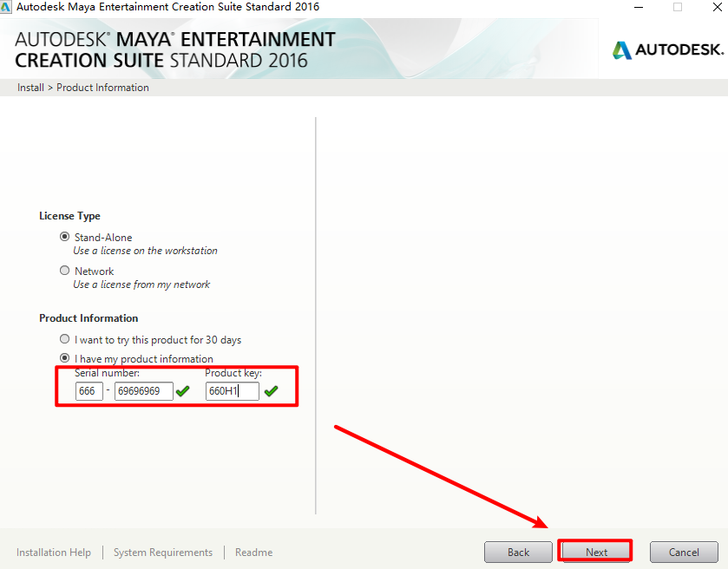Image resolution: width=728 pixels, height=569 pixels.
Task: Click the green checkmark beside the product key
Action: 272,391
